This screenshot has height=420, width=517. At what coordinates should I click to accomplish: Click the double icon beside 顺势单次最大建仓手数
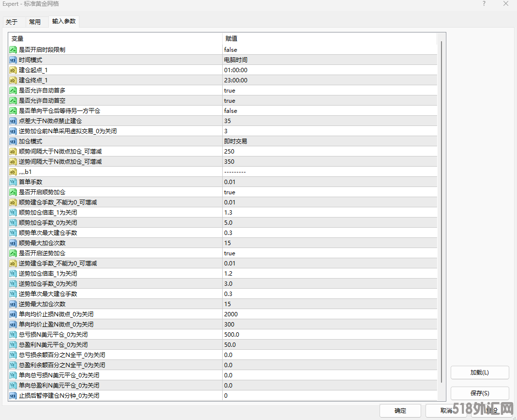coord(13,233)
